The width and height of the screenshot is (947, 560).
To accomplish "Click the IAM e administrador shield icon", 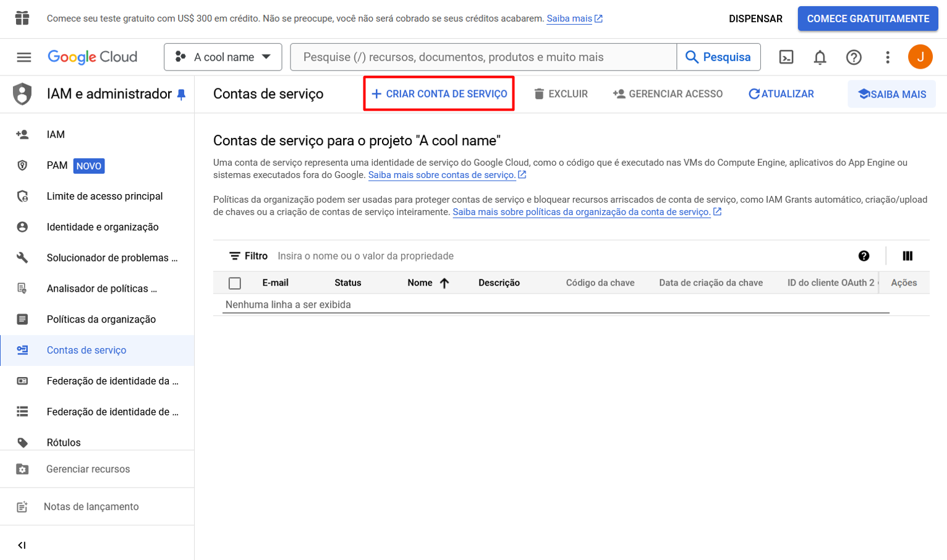I will click(x=22, y=94).
